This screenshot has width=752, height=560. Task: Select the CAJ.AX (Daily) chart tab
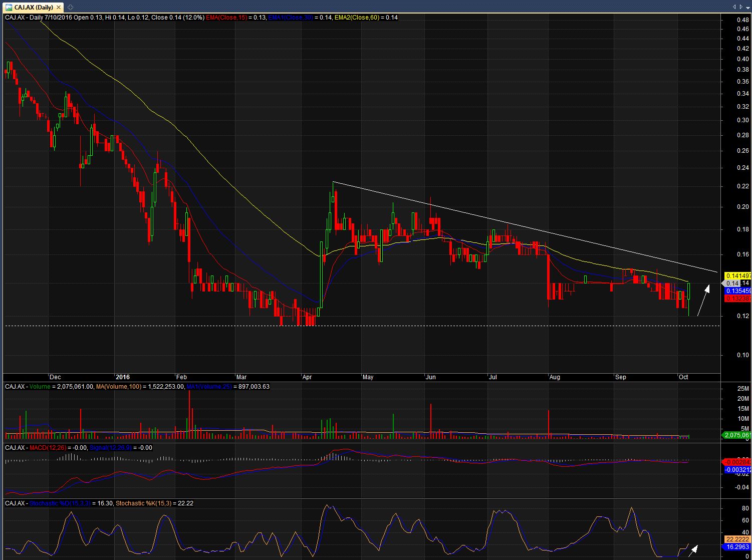(33, 7)
